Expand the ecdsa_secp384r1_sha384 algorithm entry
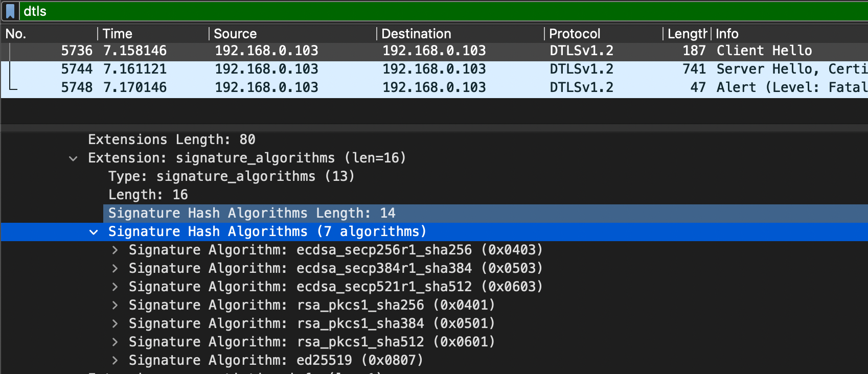The height and width of the screenshot is (374, 868). [x=115, y=268]
